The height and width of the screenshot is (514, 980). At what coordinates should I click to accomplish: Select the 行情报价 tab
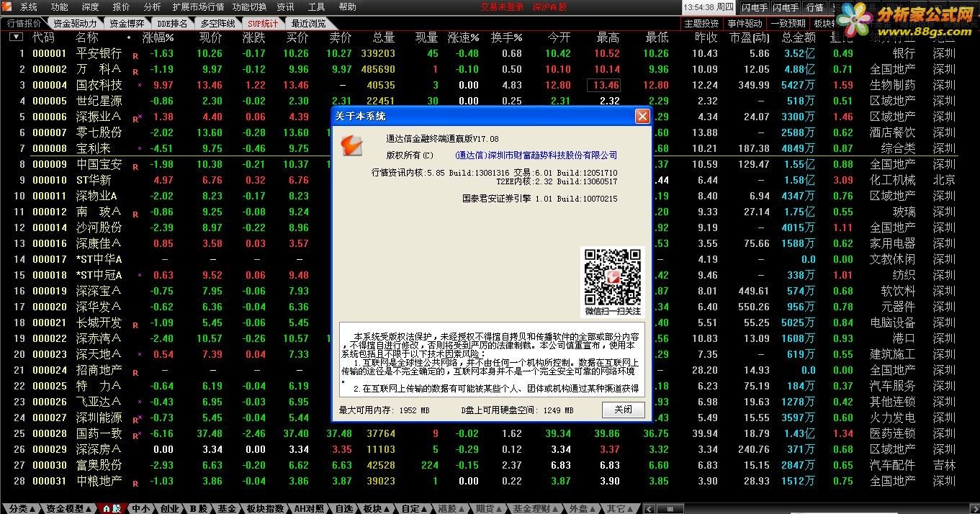point(24,23)
